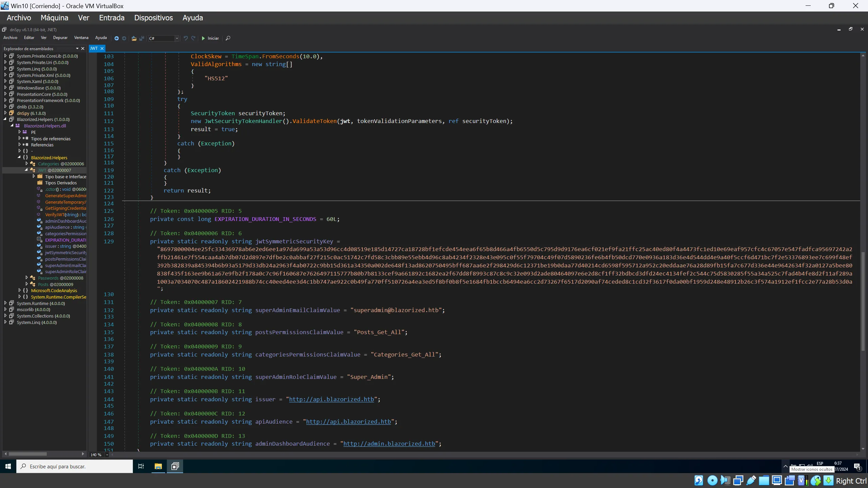The height and width of the screenshot is (488, 868).
Task: Expand the System.Private.CoreLib assembly node
Action: 5,56
